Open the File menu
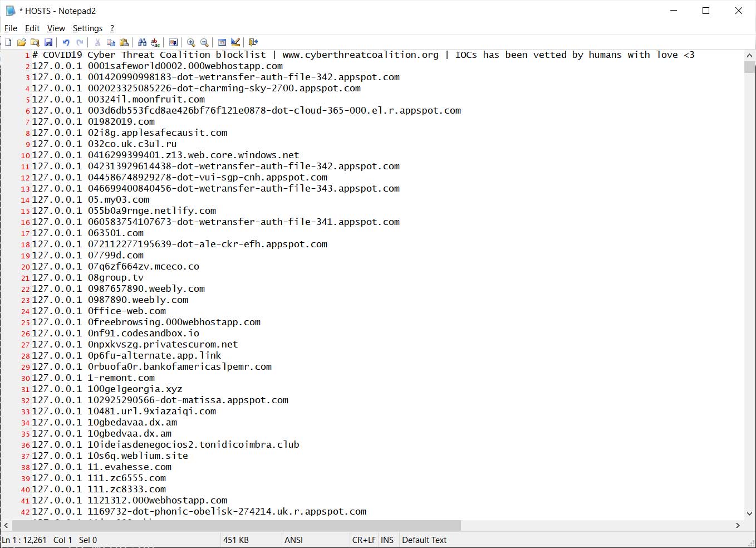 pos(11,28)
